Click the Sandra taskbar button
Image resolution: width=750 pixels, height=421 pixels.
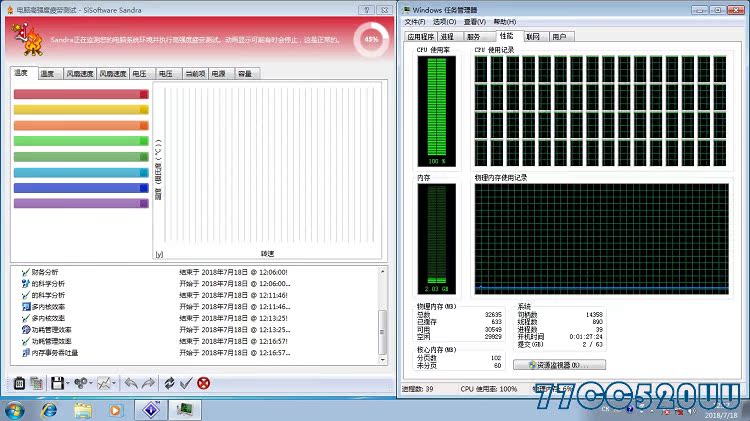coord(151,410)
